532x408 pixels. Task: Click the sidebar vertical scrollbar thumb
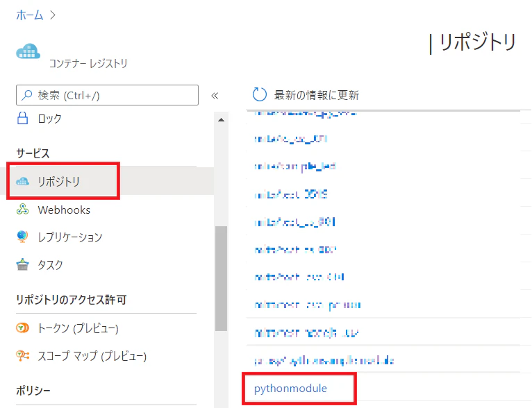pos(222,278)
